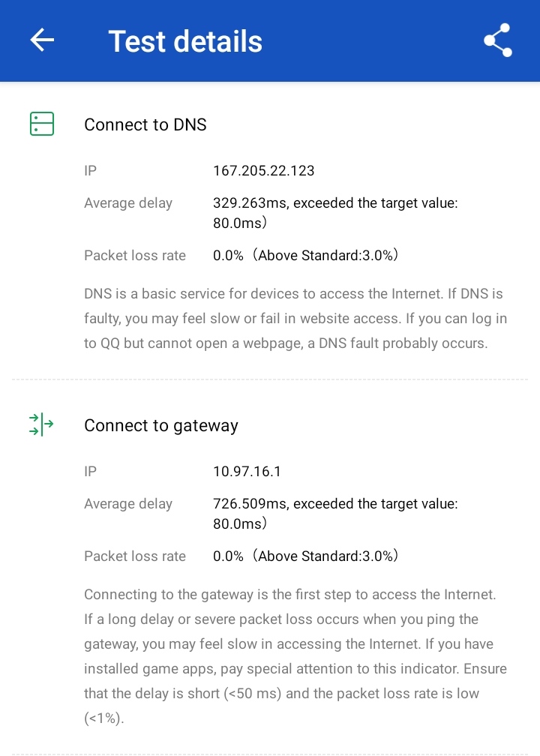
Task: Tap the Average delay label under gateway
Action: 128,504
